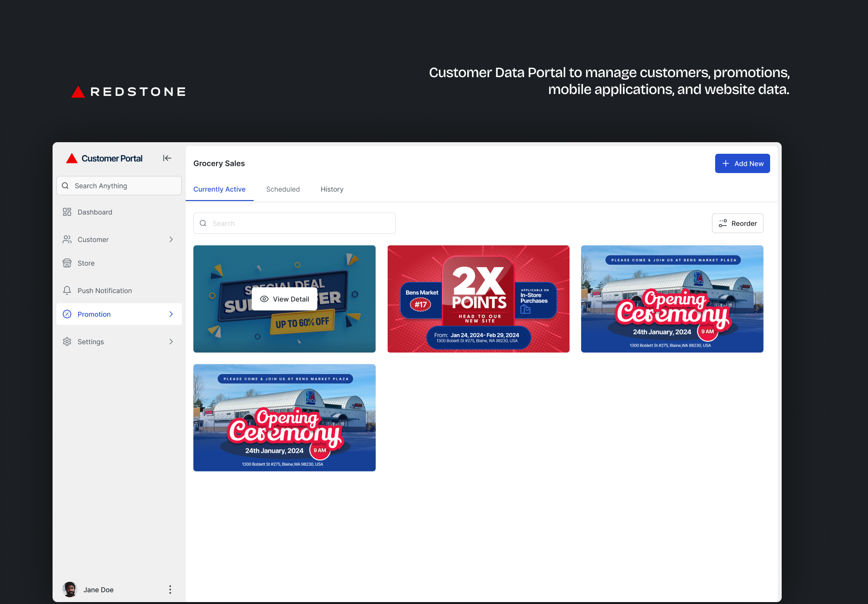
Task: Click the Promotion badge icon
Action: click(x=67, y=314)
